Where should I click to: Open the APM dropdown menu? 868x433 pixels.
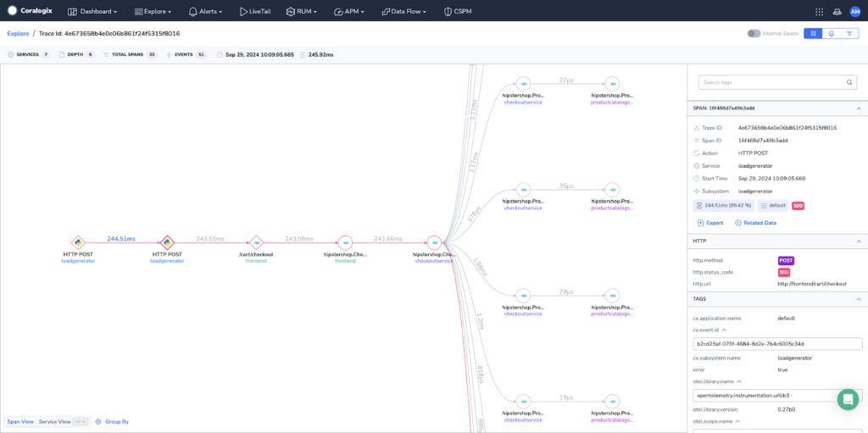349,11
